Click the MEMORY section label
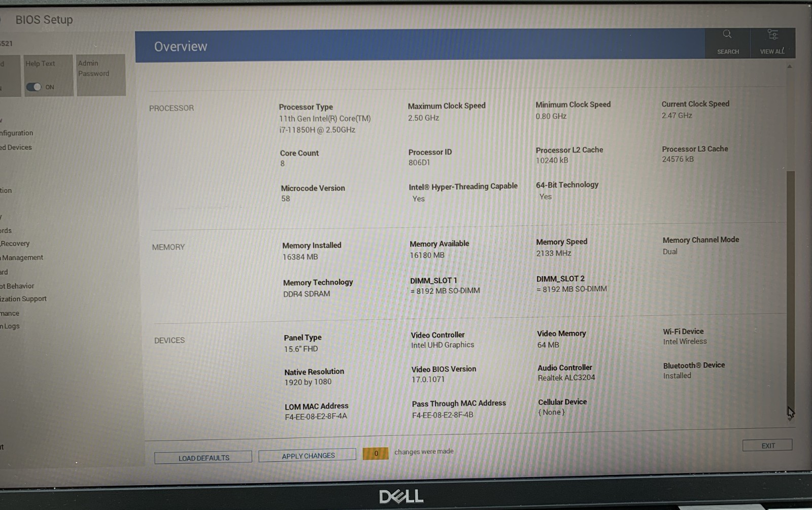Viewport: 812px width, 510px height. [168, 247]
